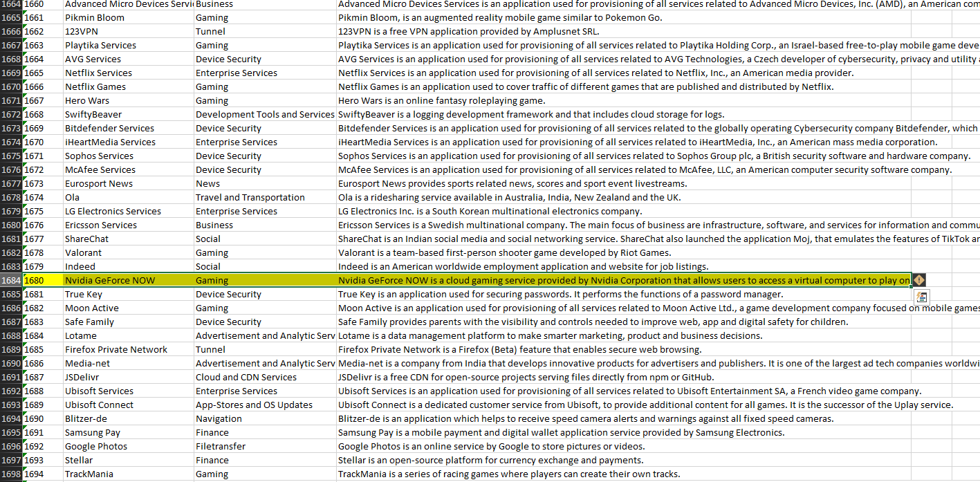The image size is (980, 482).
Task: Select the Ola name cell
Action: pos(129,197)
